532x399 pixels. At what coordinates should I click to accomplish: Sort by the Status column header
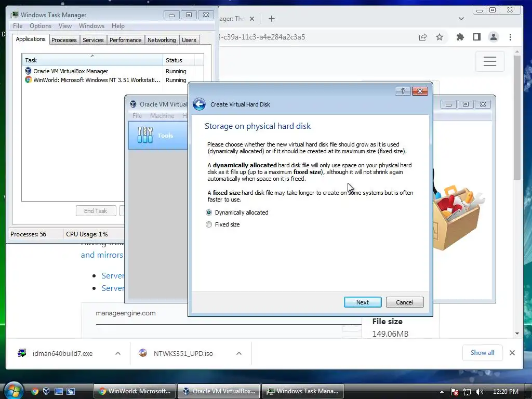179,60
